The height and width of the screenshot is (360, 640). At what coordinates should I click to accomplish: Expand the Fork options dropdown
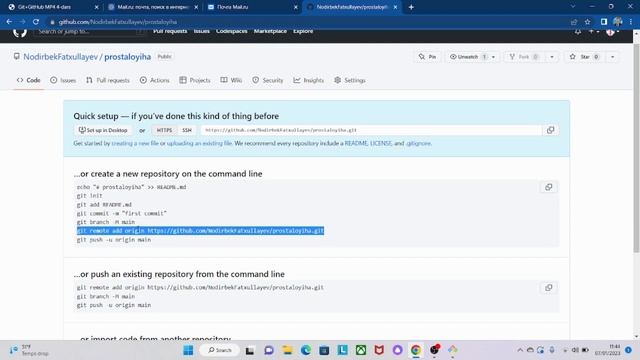pyautogui.click(x=552, y=57)
